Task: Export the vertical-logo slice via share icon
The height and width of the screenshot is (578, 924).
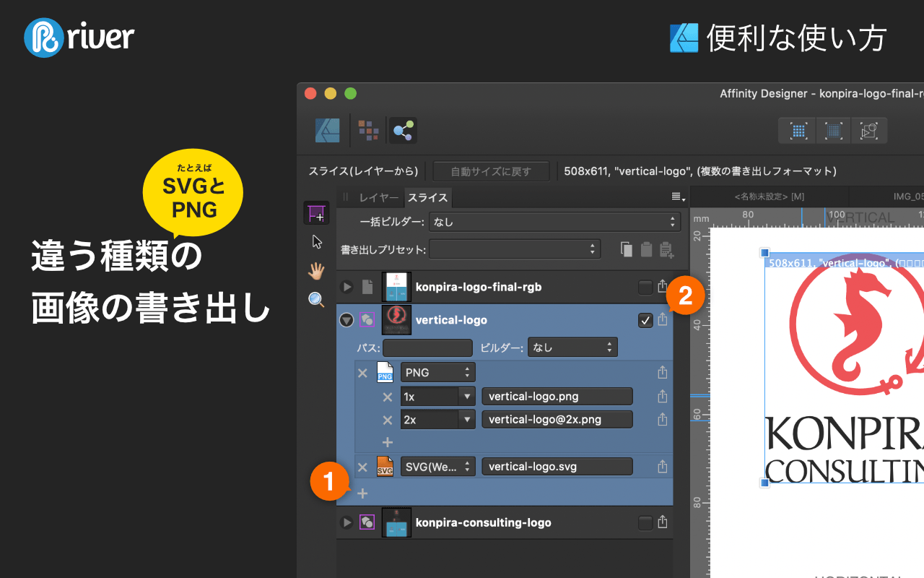Action: [663, 319]
